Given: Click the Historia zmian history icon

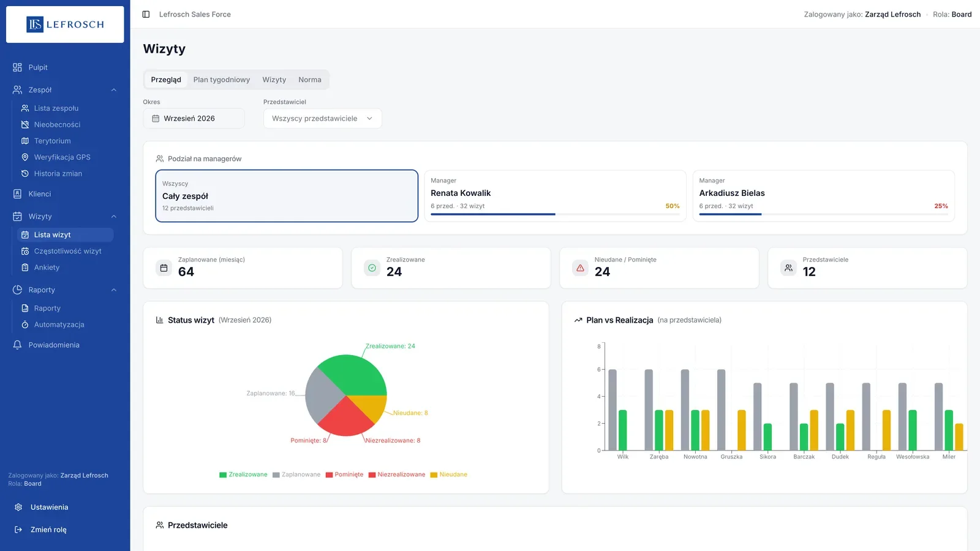Looking at the screenshot, I should [25, 174].
